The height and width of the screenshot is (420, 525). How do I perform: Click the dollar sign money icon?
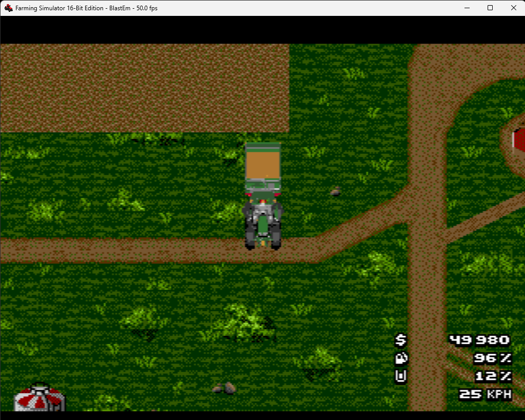coord(400,340)
